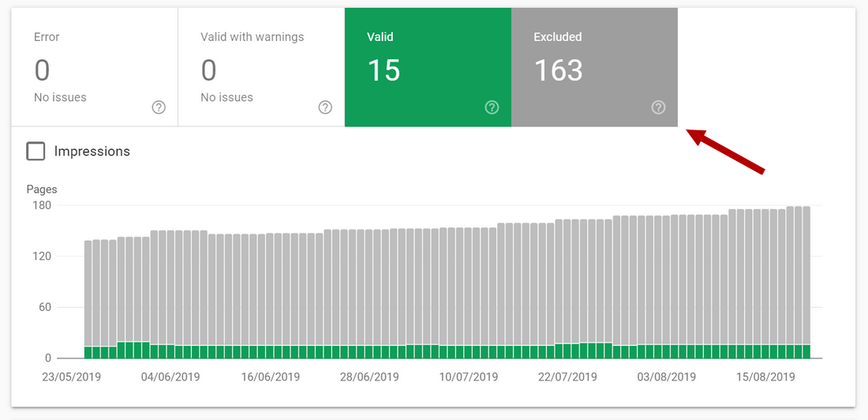The height and width of the screenshot is (420, 868).
Task: Toggle the gray Excluded status tab
Action: point(594,67)
